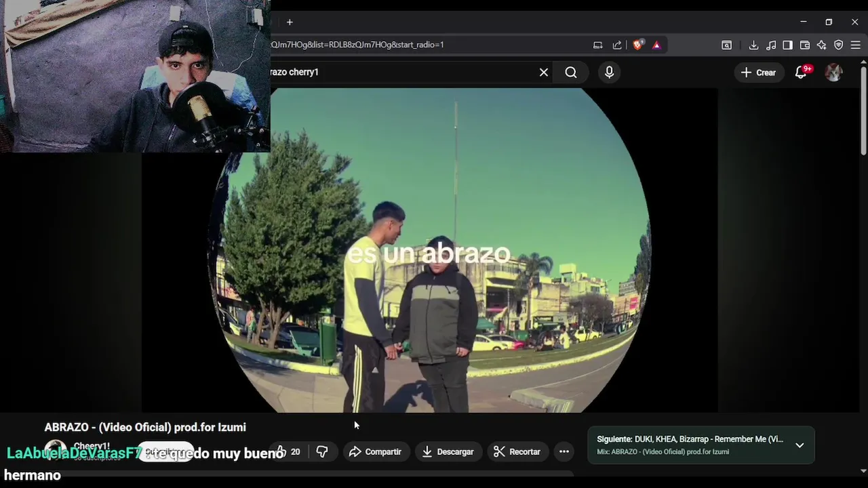Open the Brave Wallet icon
The width and height of the screenshot is (868, 488).
pyautogui.click(x=805, y=45)
